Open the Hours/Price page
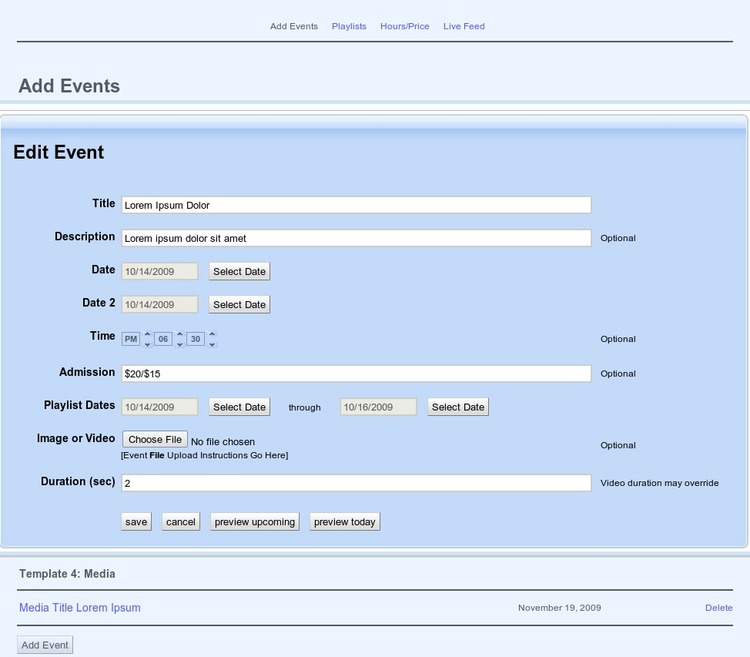Image resolution: width=750 pixels, height=657 pixels. (x=404, y=26)
